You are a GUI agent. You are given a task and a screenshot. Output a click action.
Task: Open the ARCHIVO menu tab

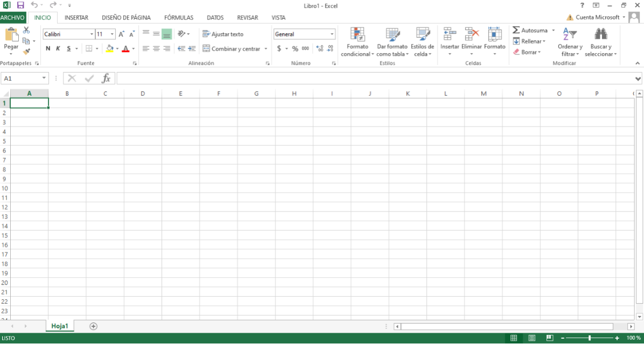point(12,18)
